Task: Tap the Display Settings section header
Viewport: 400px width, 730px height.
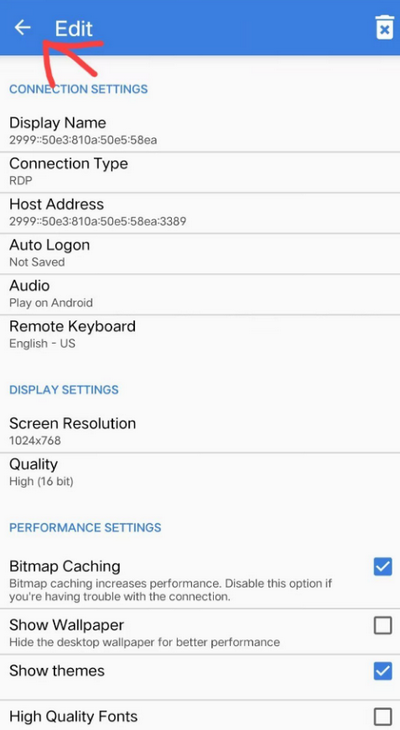Action: [64, 390]
